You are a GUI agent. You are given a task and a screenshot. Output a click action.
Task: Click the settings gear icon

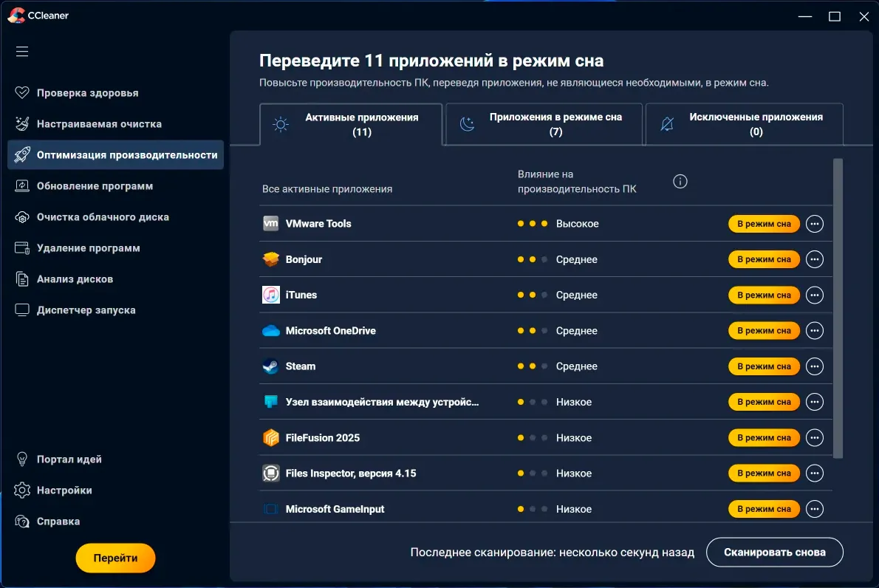pos(22,490)
